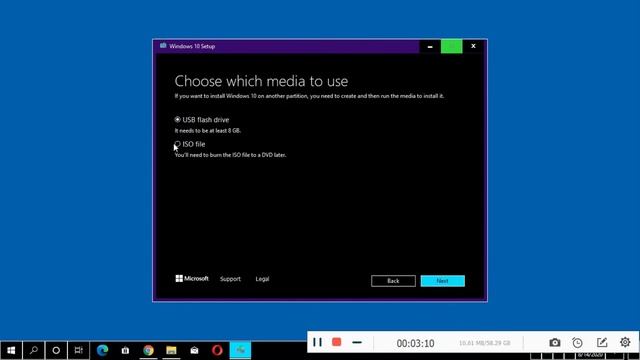The image size is (640, 360).
Task: Switch to the highlighted setup app in taskbar
Action: 240,350
